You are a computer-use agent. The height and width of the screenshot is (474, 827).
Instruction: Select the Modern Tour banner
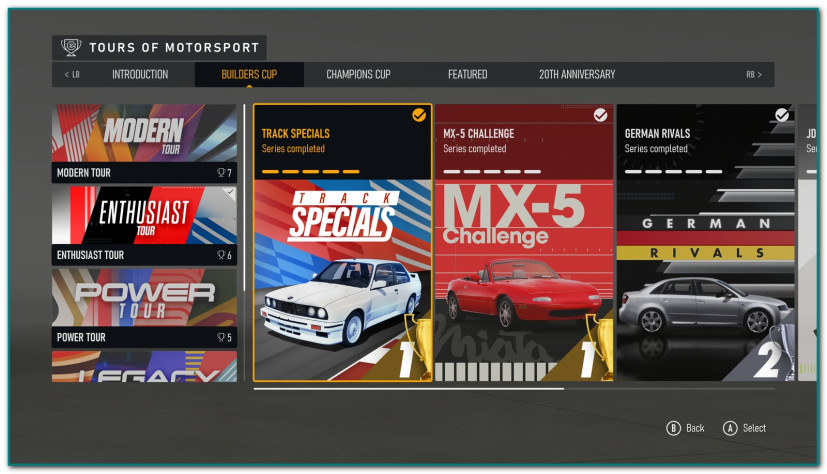tap(144, 143)
